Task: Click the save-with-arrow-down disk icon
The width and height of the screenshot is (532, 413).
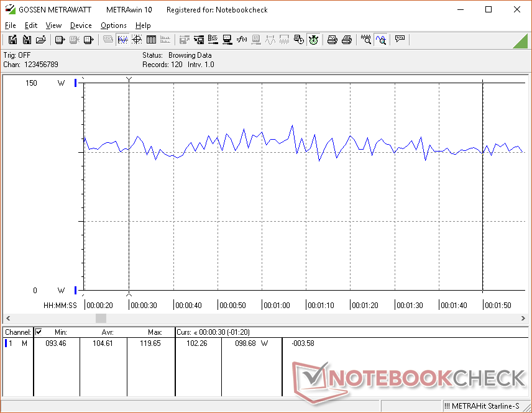Action: tap(27, 40)
